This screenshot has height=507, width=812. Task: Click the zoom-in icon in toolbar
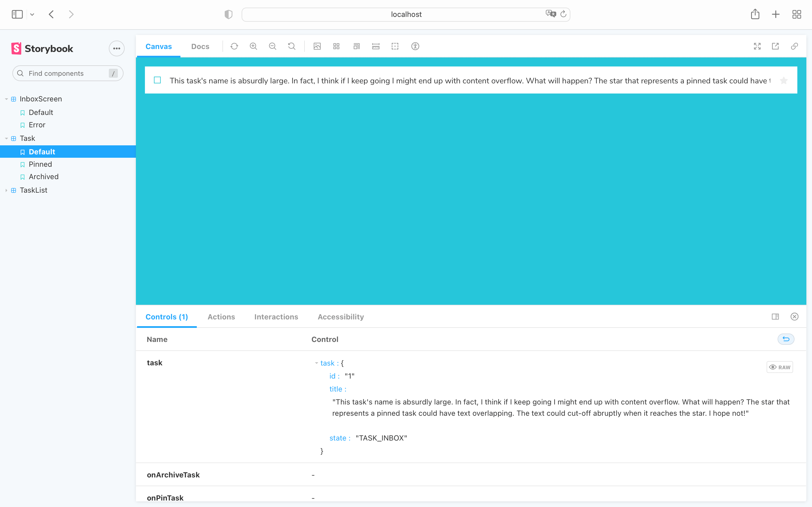coord(254,46)
